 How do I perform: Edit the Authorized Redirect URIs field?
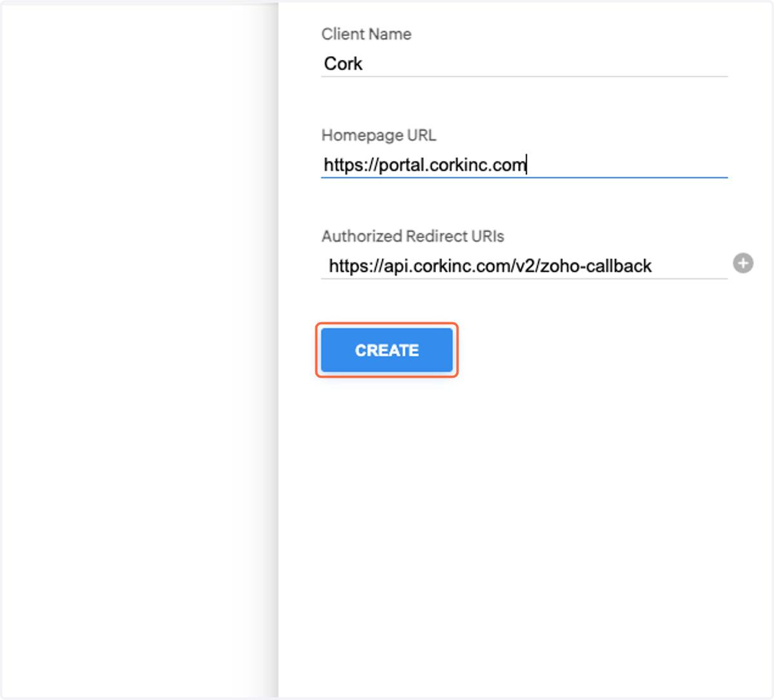pos(524,266)
